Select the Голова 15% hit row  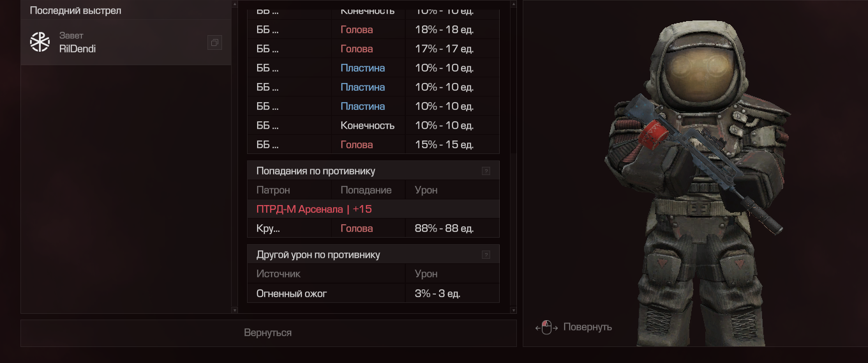click(373, 144)
